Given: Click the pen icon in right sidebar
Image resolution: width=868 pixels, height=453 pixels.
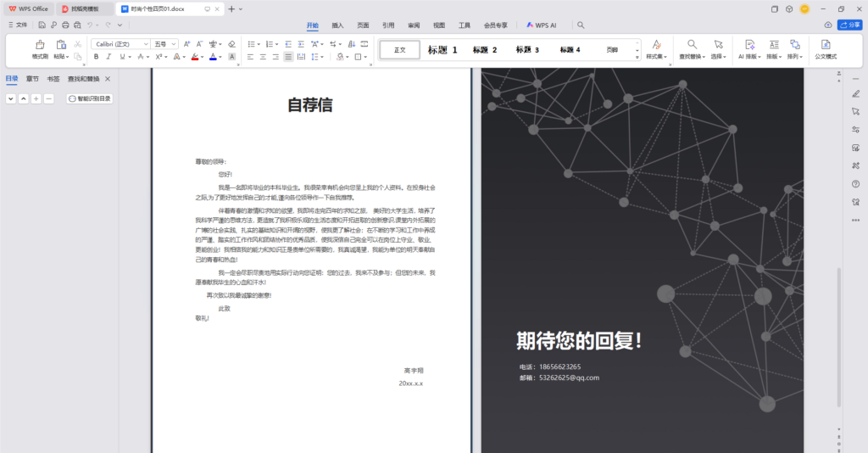Looking at the screenshot, I should 856,93.
